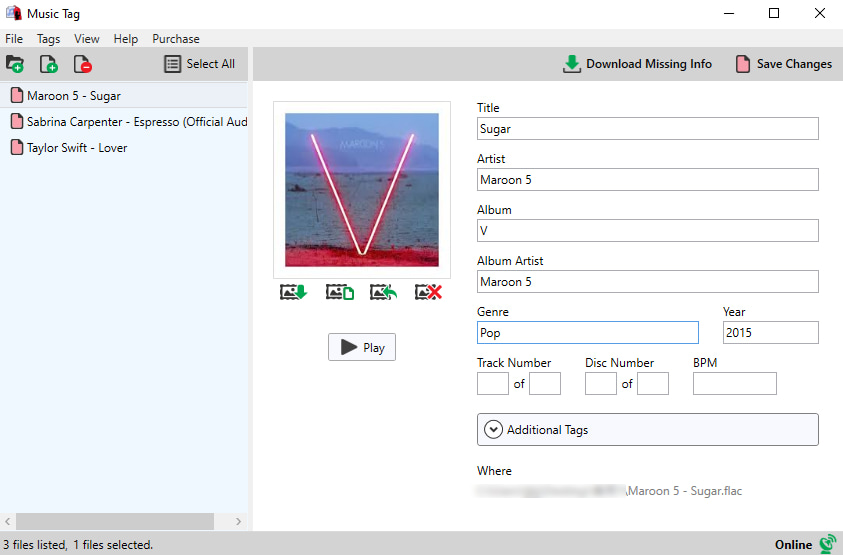Load artwork from file icon

tap(340, 292)
